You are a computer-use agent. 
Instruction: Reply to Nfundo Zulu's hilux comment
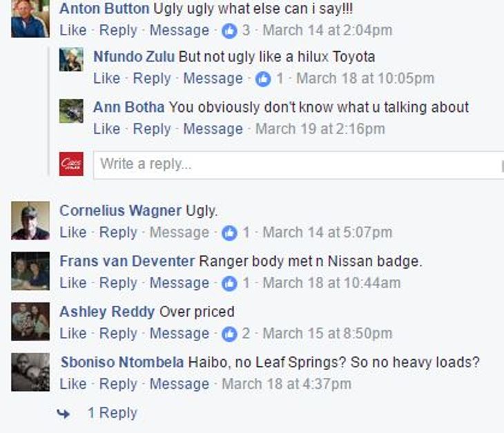pyautogui.click(x=152, y=79)
